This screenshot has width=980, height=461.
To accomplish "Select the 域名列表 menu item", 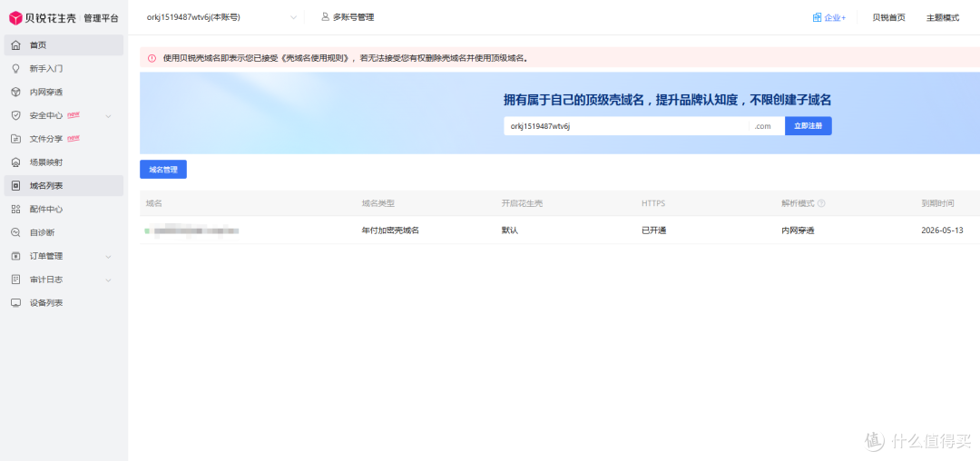I will (x=64, y=185).
